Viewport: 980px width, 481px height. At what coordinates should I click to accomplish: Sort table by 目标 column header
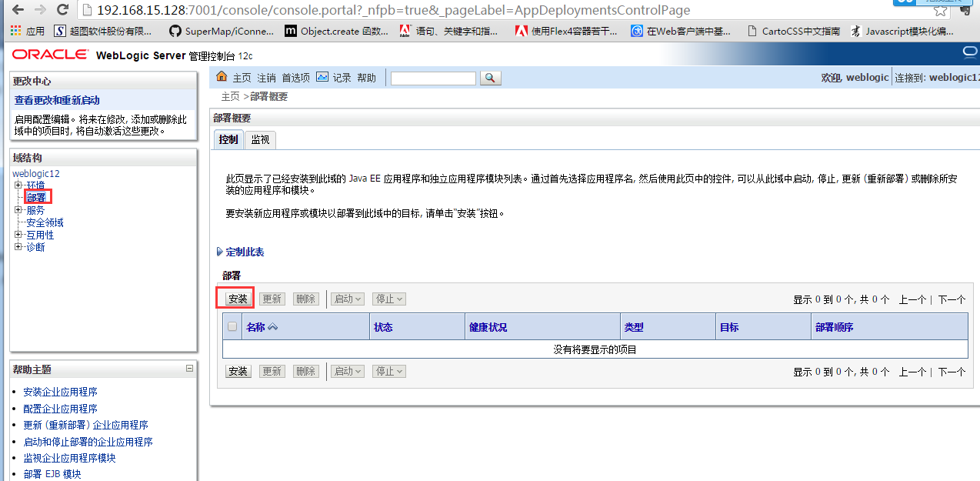[729, 327]
